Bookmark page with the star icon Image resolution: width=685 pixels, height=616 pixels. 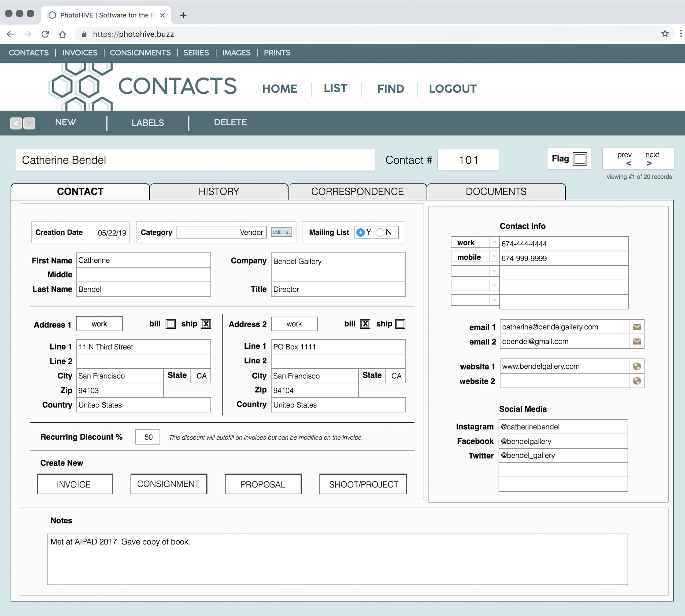coord(665,34)
